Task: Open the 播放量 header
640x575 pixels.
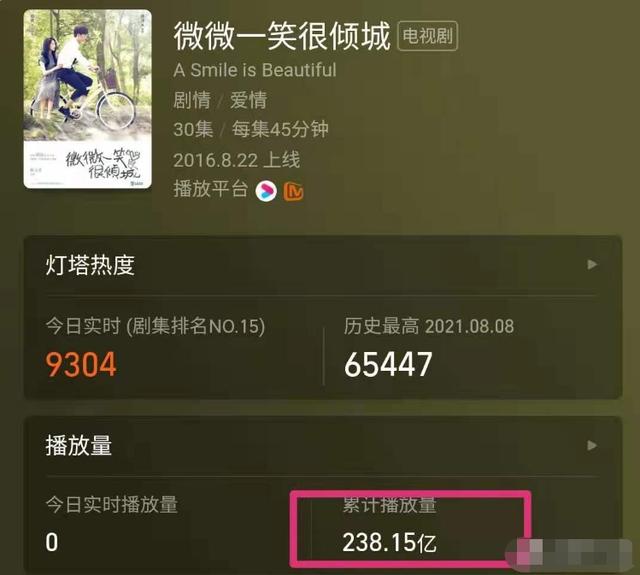Action: pos(79,445)
